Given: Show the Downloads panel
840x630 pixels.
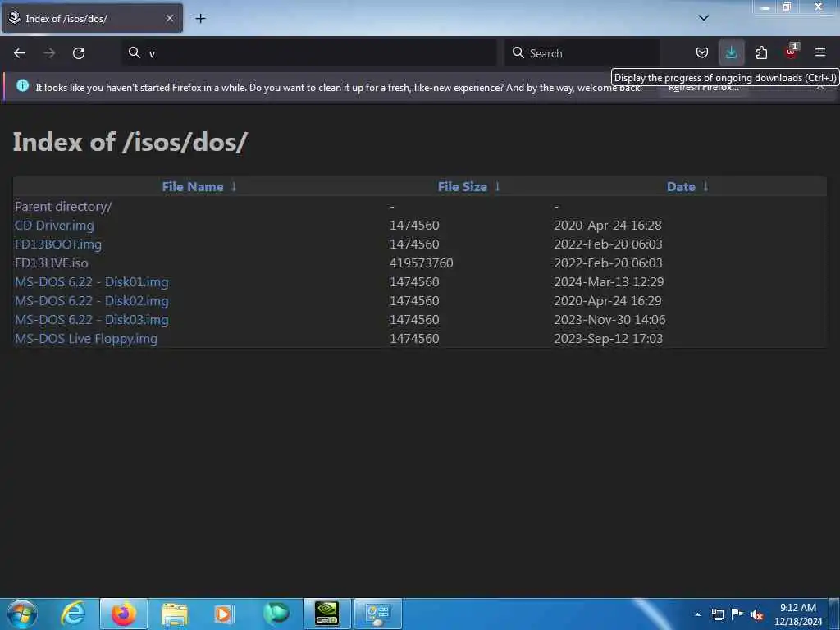Looking at the screenshot, I should click(731, 53).
